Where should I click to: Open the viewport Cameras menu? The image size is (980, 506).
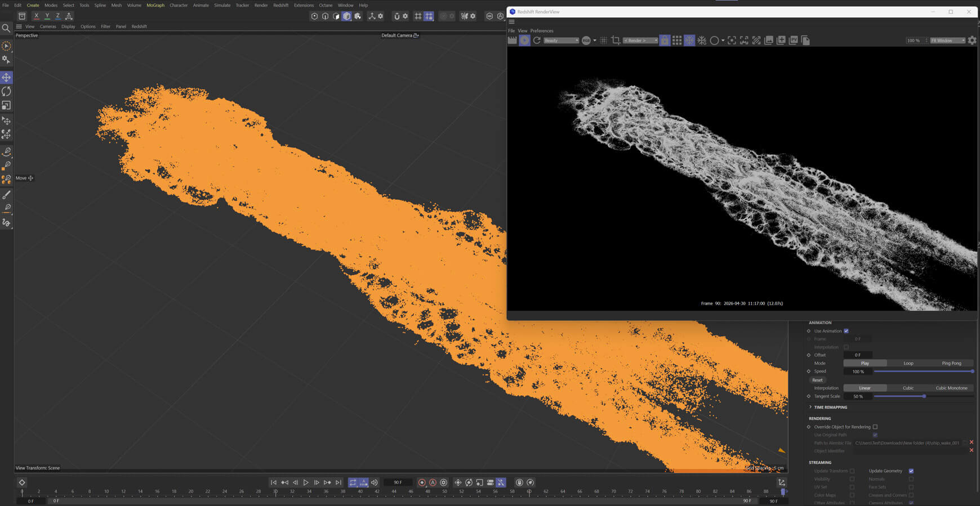48,26
